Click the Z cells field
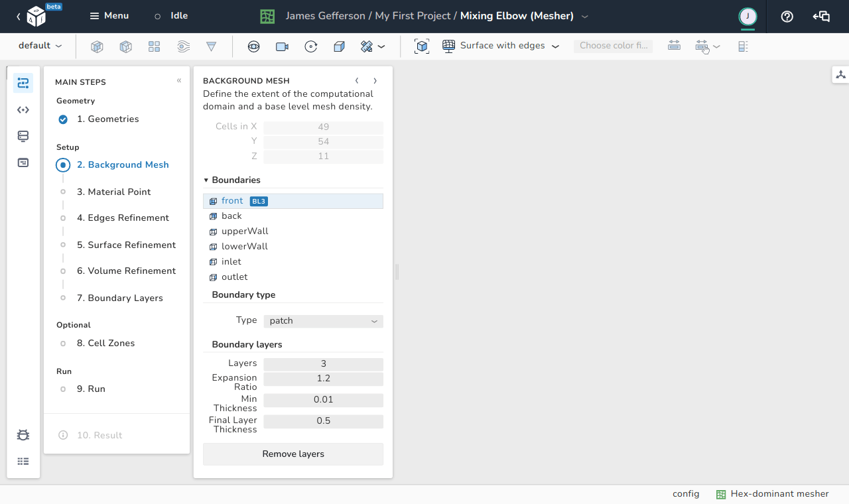This screenshot has width=849, height=504. (x=323, y=157)
